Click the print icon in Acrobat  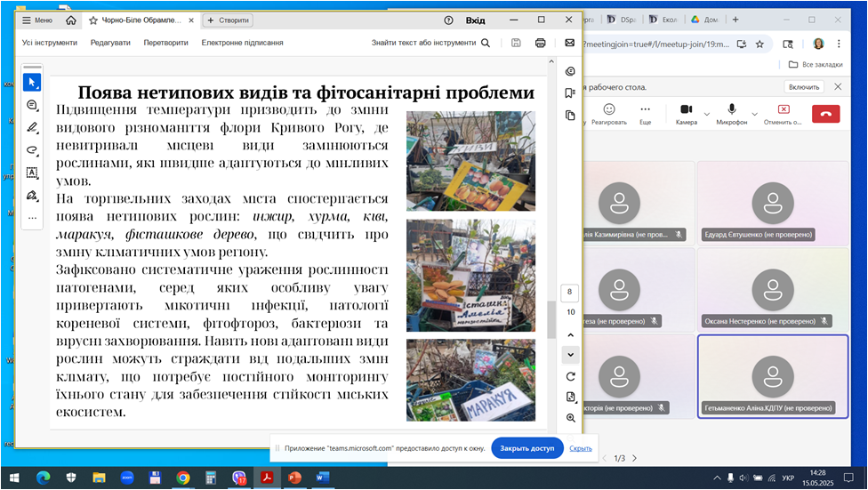click(540, 43)
